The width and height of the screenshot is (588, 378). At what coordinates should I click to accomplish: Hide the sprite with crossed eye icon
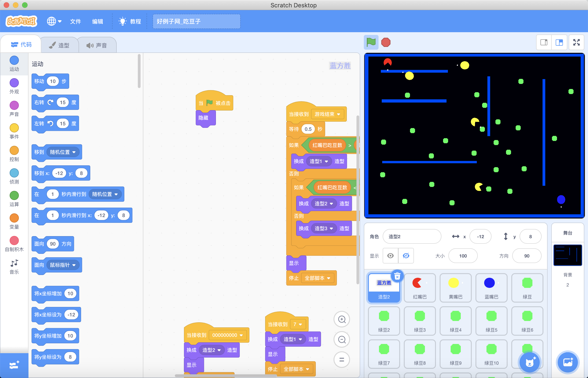406,256
